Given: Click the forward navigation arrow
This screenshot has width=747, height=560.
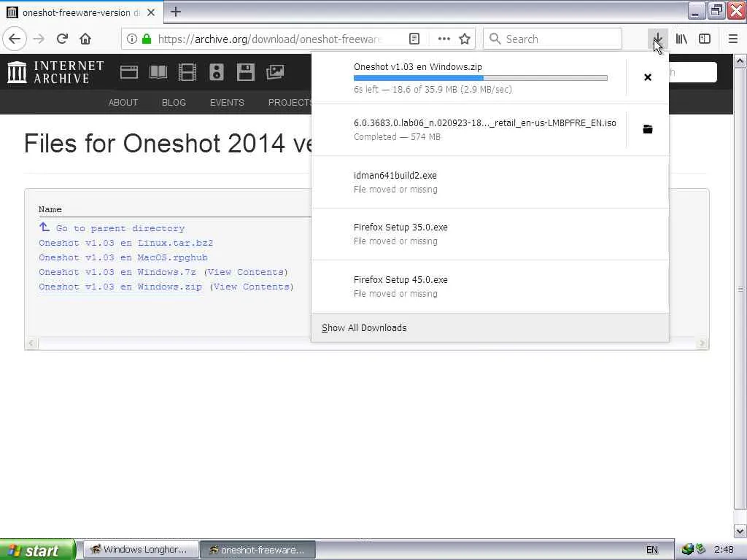Looking at the screenshot, I should pyautogui.click(x=39, y=39).
